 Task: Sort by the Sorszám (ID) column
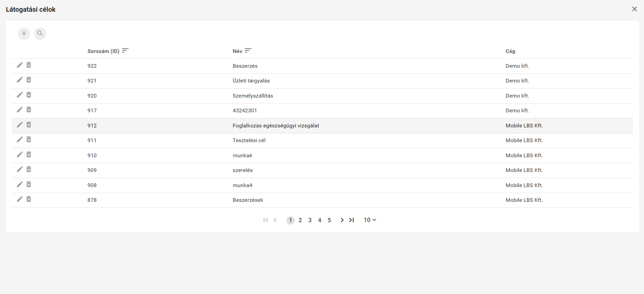[x=125, y=51]
